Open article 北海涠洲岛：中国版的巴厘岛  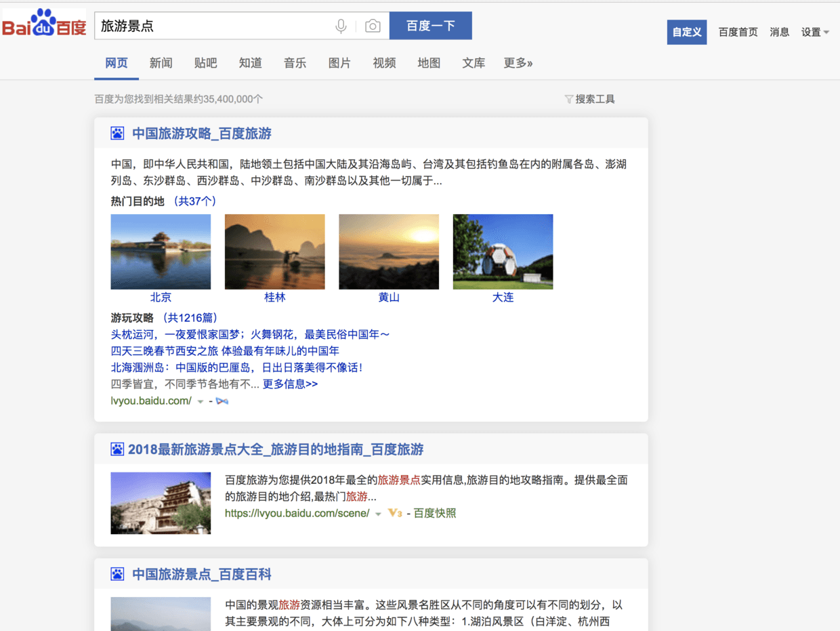tap(237, 368)
